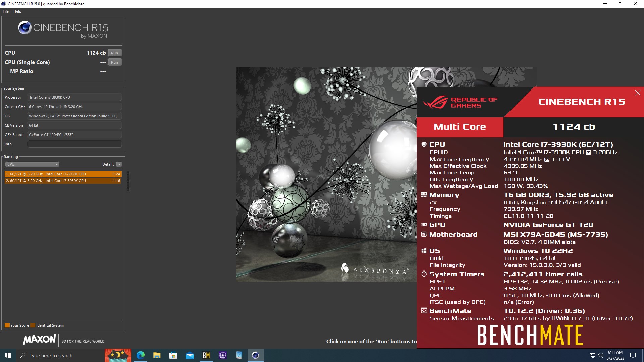Click the BenchMate version icon
The height and width of the screenshot is (362, 644).
(x=424, y=311)
